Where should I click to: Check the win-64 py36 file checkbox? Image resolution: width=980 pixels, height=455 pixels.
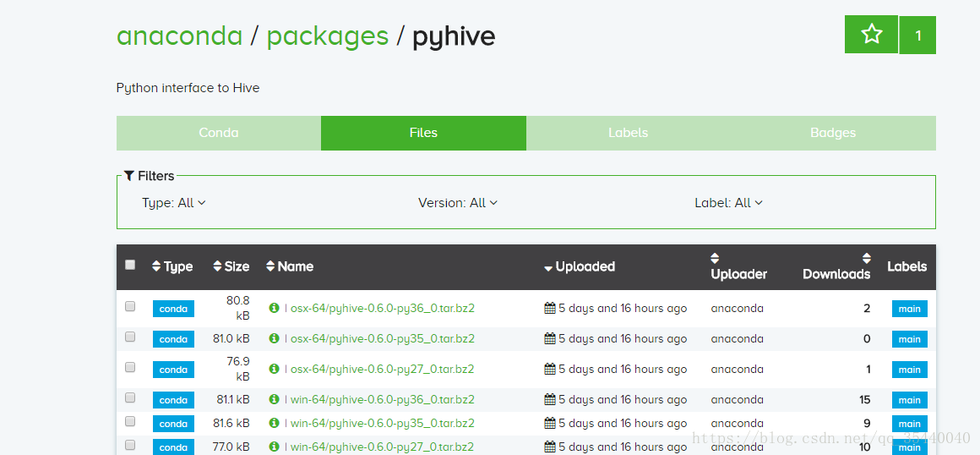[x=130, y=397]
